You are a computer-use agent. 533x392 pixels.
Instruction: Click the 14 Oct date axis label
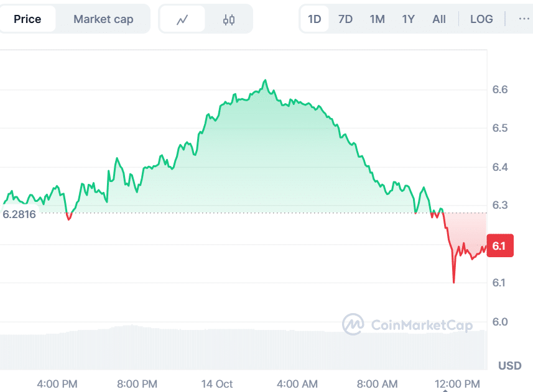click(x=217, y=383)
